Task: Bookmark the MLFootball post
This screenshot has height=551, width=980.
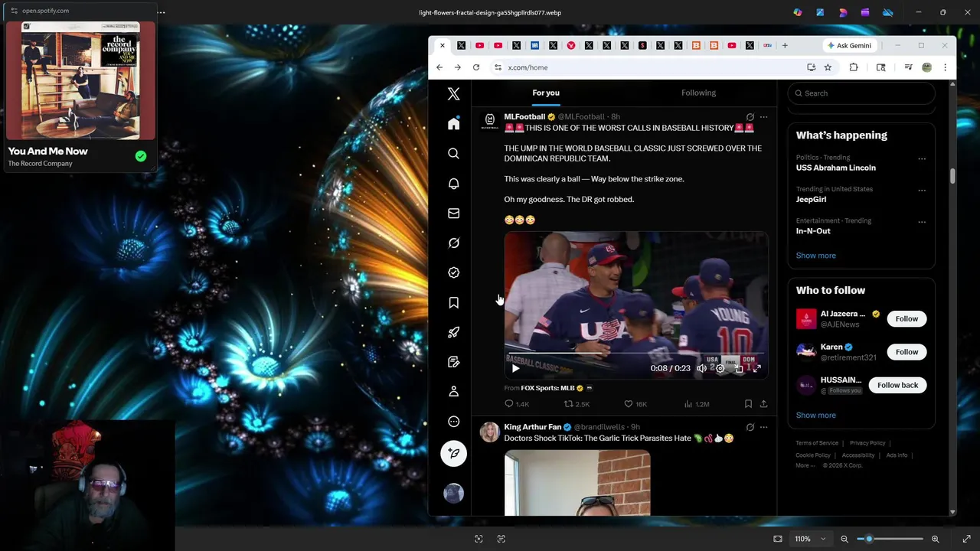Action: click(748, 404)
